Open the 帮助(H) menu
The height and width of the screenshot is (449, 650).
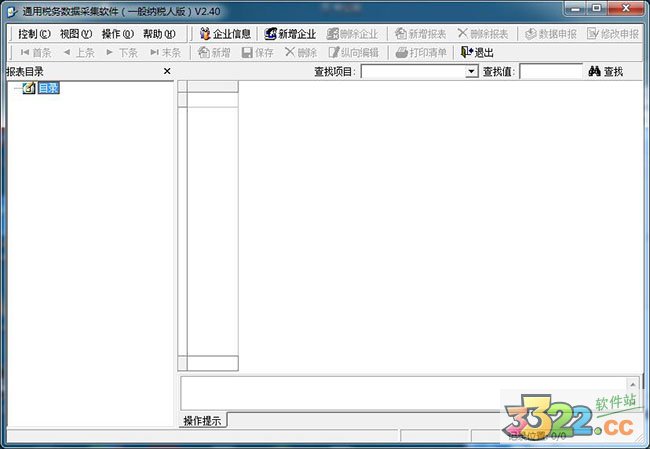[x=159, y=34]
